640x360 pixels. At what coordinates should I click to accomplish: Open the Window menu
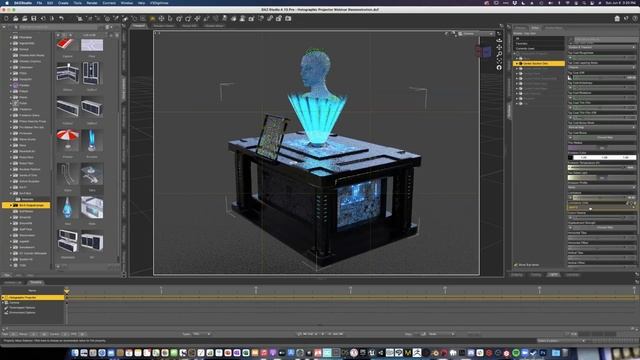[127, 3]
